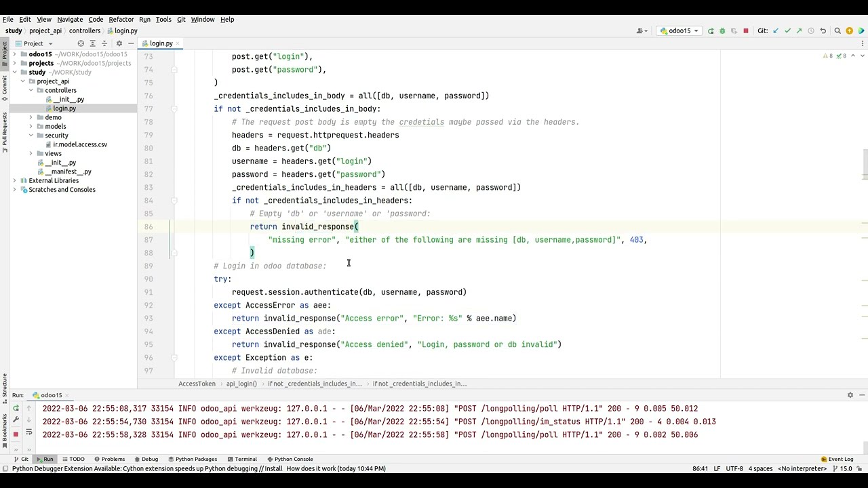The height and width of the screenshot is (488, 868).
Task: Expand the demo folder
Action: point(31,117)
